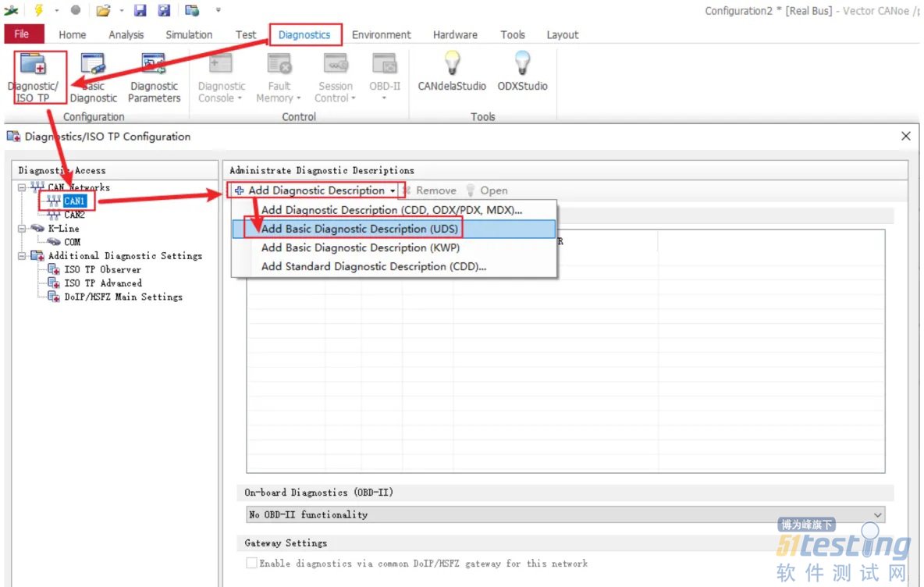Open the OBD-II functionality combo box
Image resolution: width=924 pixels, height=587 pixels.
coord(566,514)
